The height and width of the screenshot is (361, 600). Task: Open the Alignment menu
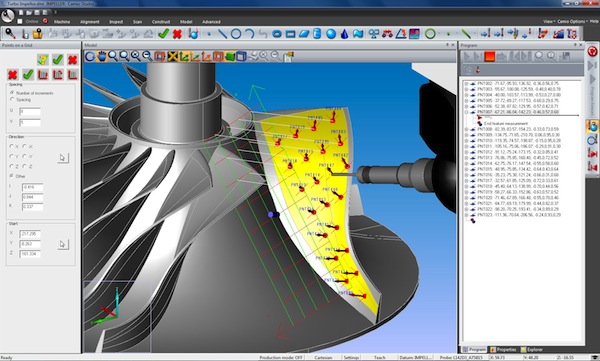pyautogui.click(x=90, y=22)
